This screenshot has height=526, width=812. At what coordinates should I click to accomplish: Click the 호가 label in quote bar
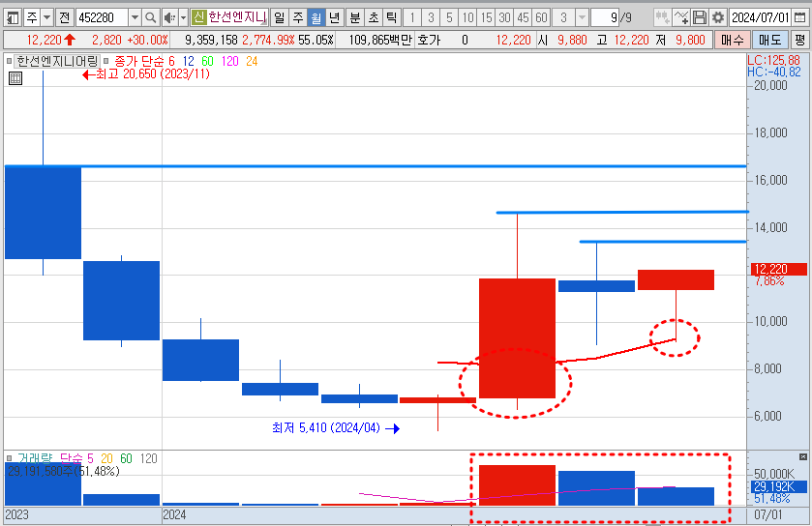tap(429, 40)
